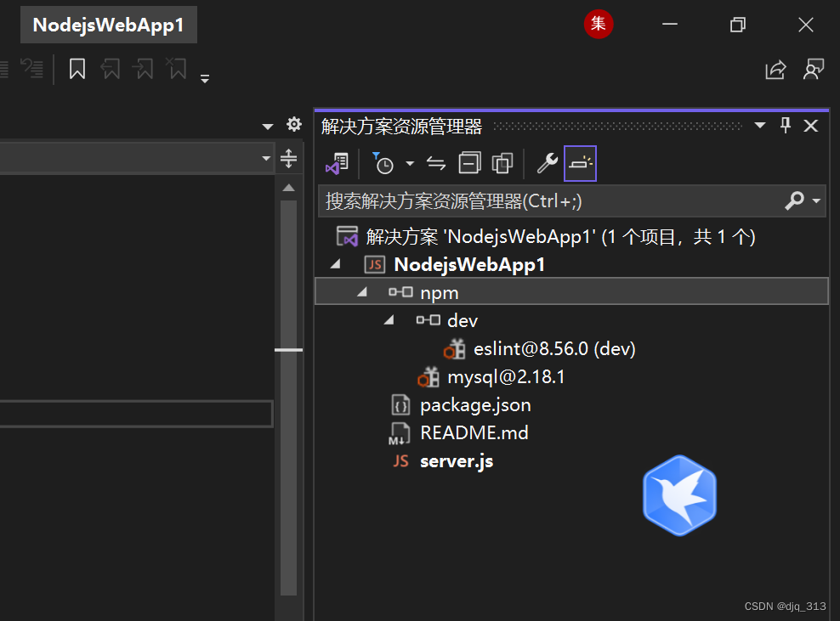Open package.json file

[475, 405]
